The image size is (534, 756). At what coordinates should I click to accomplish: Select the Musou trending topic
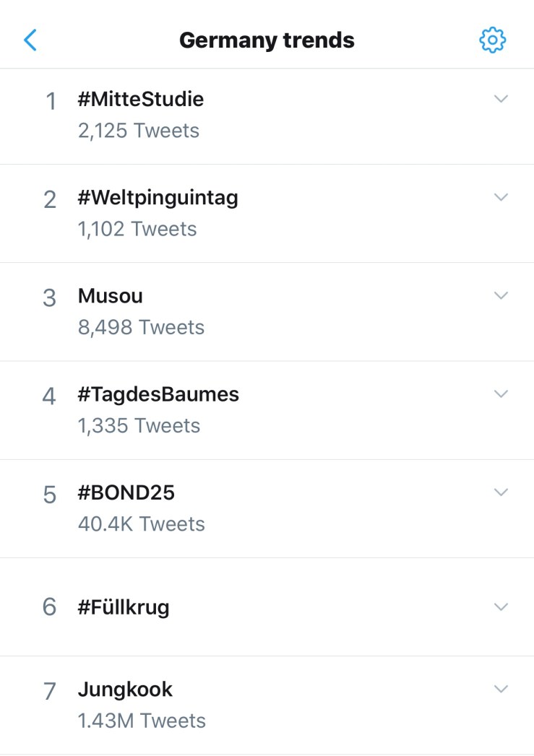(x=111, y=296)
